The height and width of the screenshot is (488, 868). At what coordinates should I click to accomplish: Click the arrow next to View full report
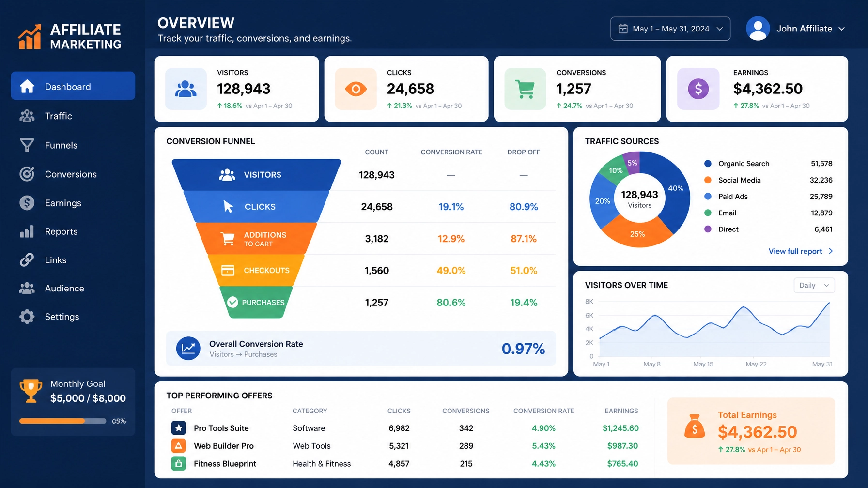[x=831, y=251]
